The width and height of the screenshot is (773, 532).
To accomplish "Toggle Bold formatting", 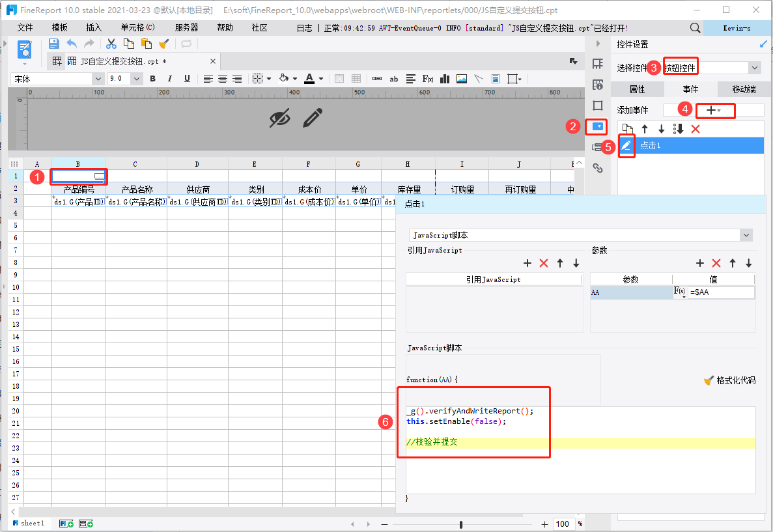I will click(153, 78).
